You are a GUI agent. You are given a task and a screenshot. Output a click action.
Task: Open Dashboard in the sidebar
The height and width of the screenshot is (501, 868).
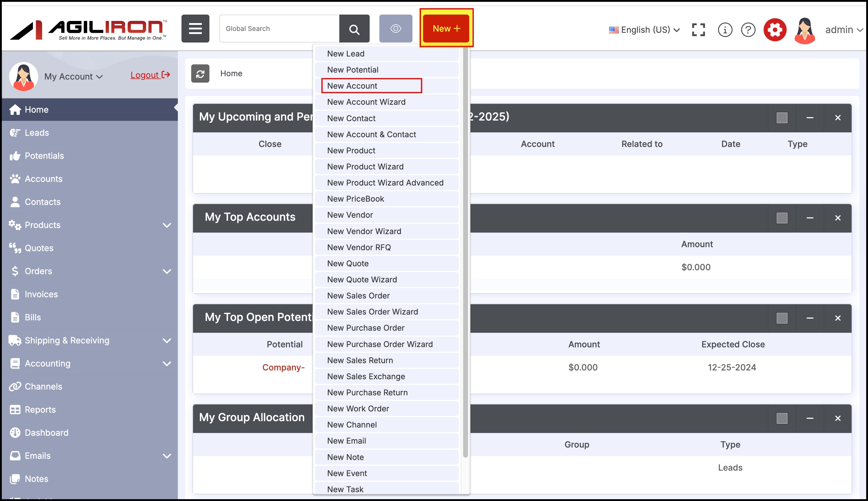click(90, 432)
